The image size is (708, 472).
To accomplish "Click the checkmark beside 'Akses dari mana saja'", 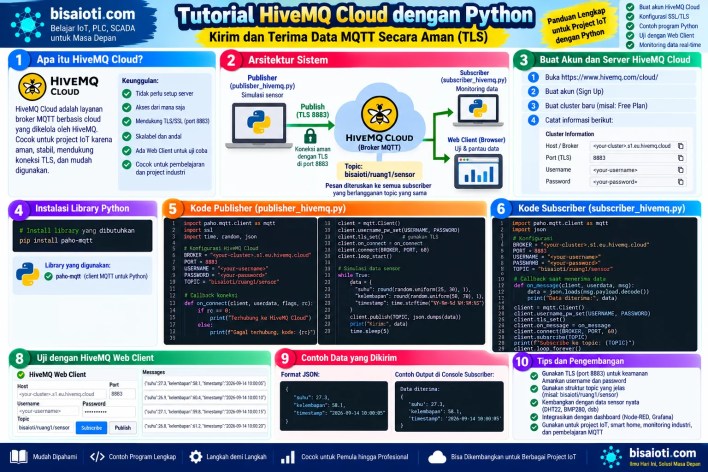I will pos(127,107).
